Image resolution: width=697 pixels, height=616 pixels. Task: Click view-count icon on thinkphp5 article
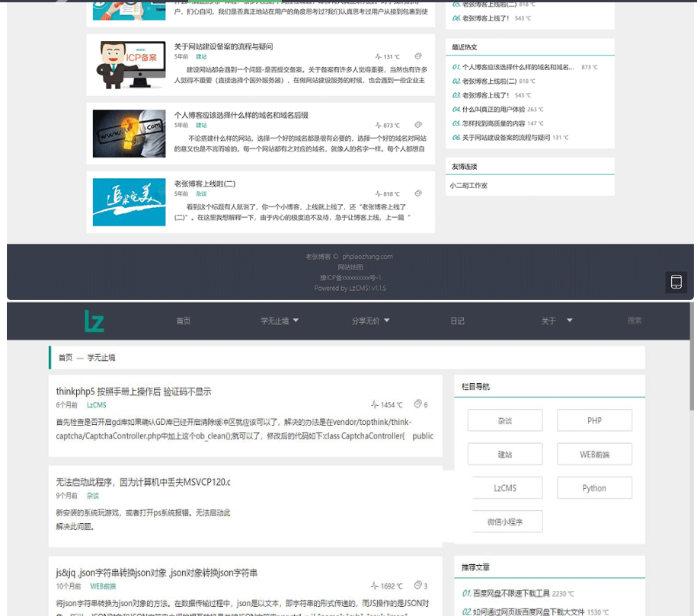tap(374, 405)
